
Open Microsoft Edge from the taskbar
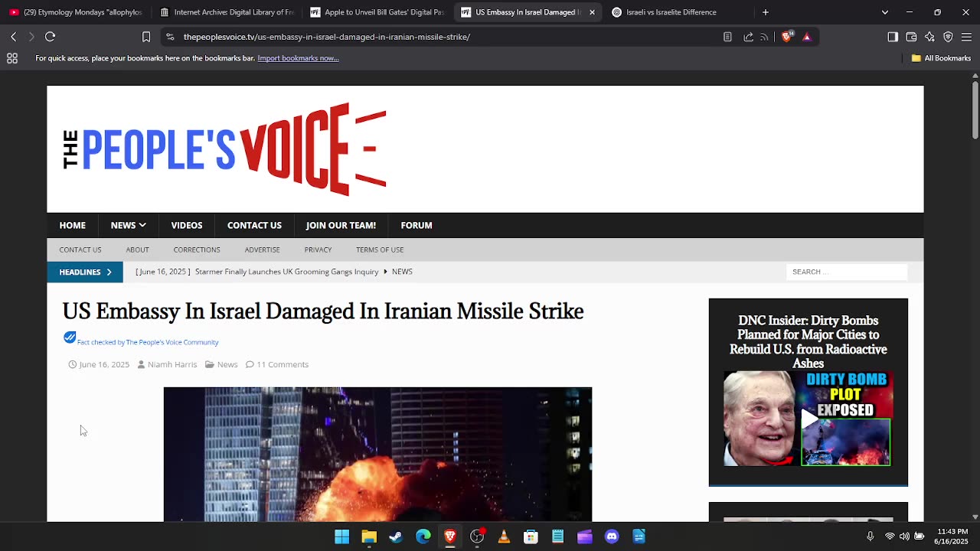tap(423, 536)
